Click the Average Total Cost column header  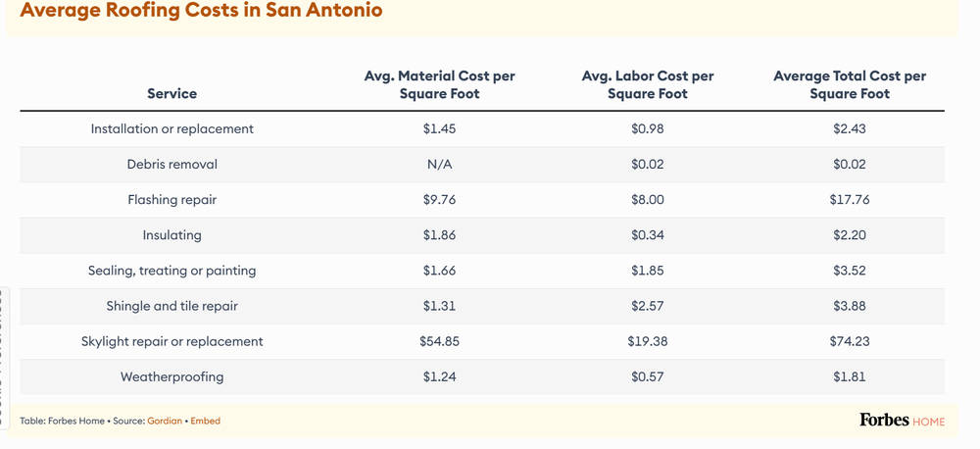(x=849, y=84)
